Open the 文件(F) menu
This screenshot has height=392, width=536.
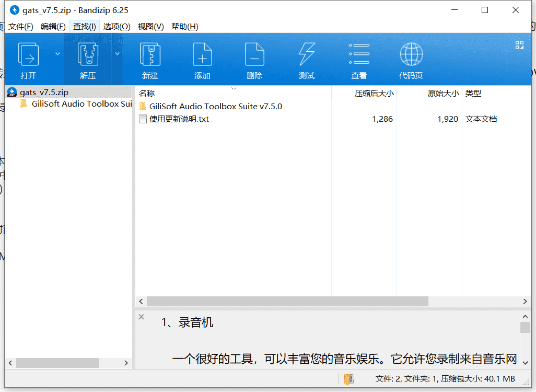(20, 26)
